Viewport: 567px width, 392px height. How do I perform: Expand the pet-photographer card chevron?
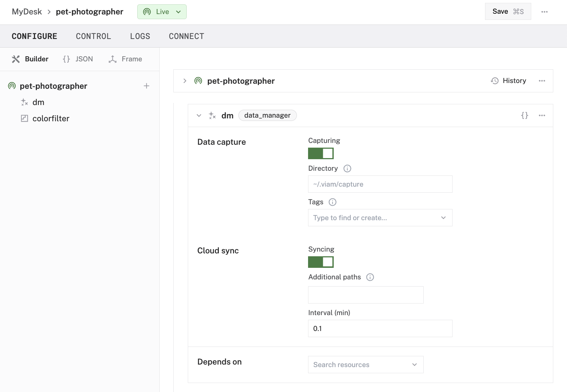(185, 81)
